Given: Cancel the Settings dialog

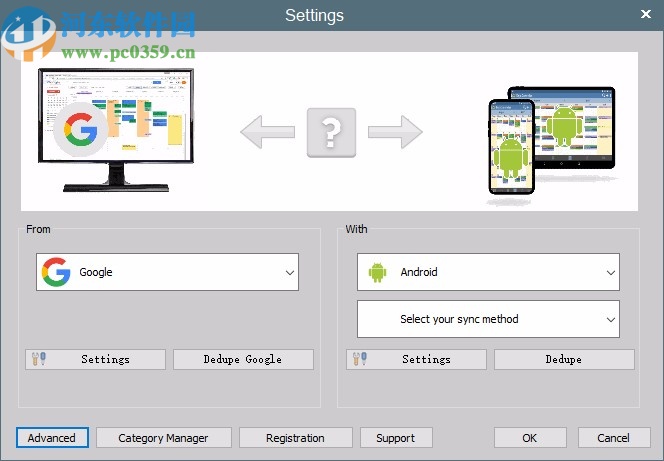Looking at the screenshot, I should point(614,438).
